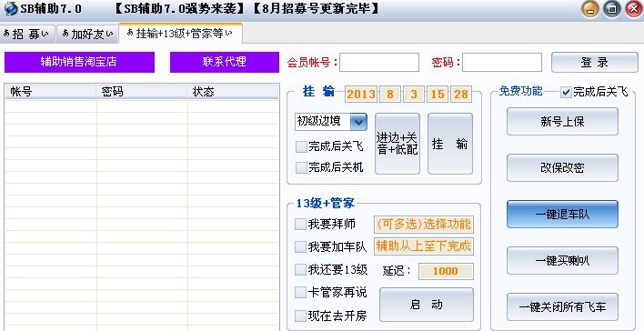The image size is (644, 331).
Task: Click the 辅助从上至下完成 label
Action: click(424, 246)
